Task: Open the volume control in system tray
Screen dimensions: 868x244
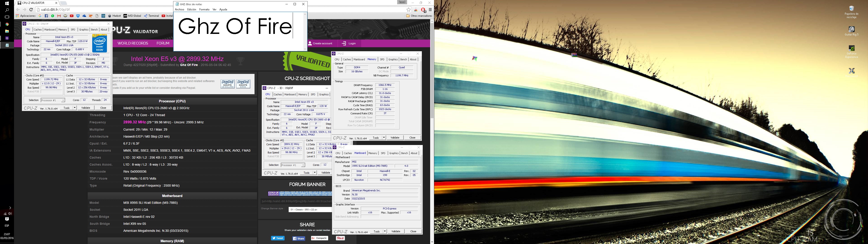Action: point(10,214)
